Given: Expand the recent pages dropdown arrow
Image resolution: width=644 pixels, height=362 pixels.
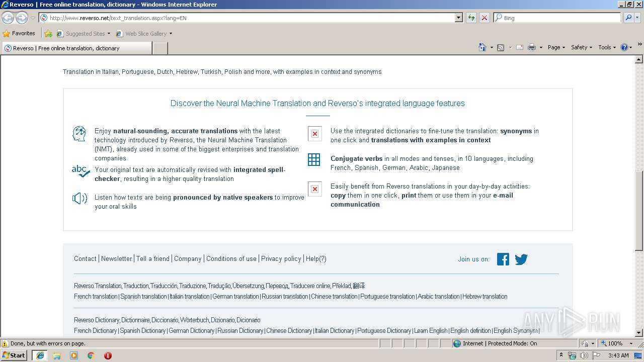Looking at the screenshot, I should pos(33,18).
